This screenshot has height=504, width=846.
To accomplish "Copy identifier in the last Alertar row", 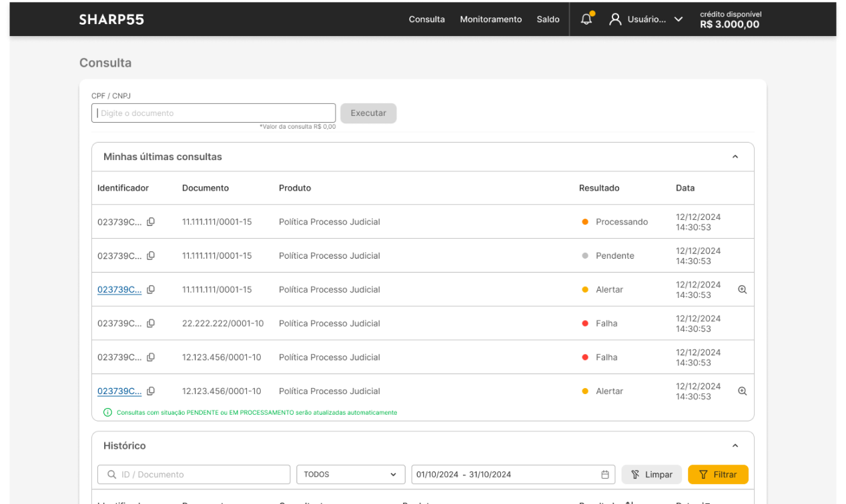I will tap(151, 391).
